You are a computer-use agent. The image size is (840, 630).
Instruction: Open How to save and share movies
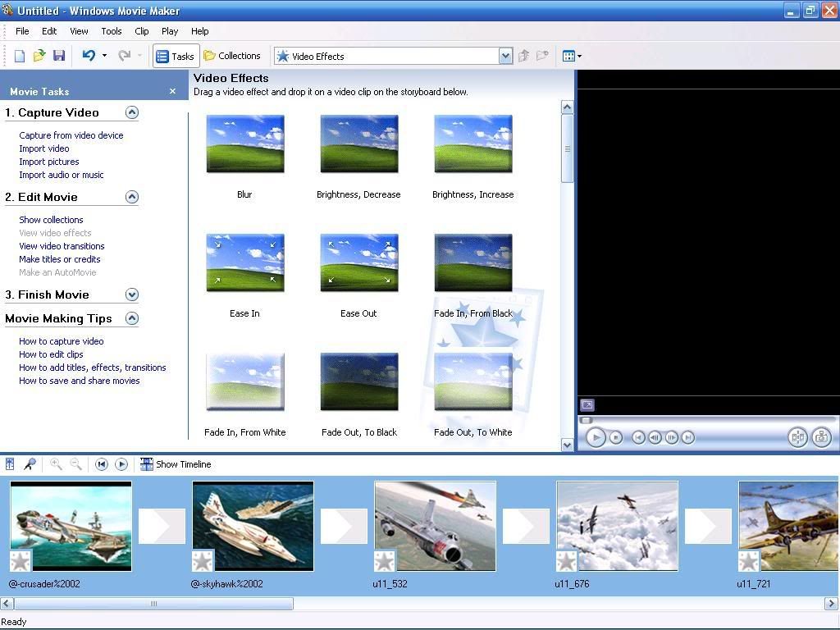coord(80,381)
